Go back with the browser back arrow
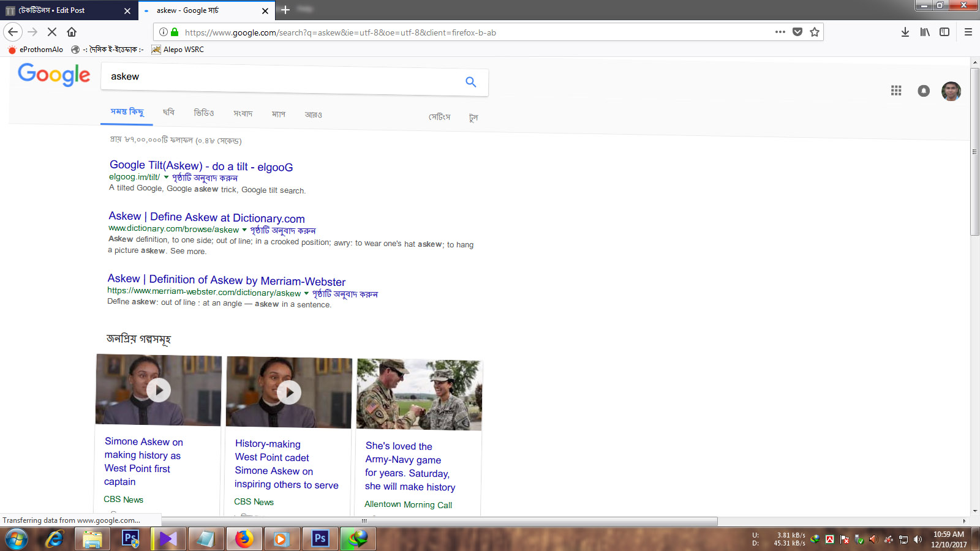This screenshot has height=551, width=980. tap(13, 32)
